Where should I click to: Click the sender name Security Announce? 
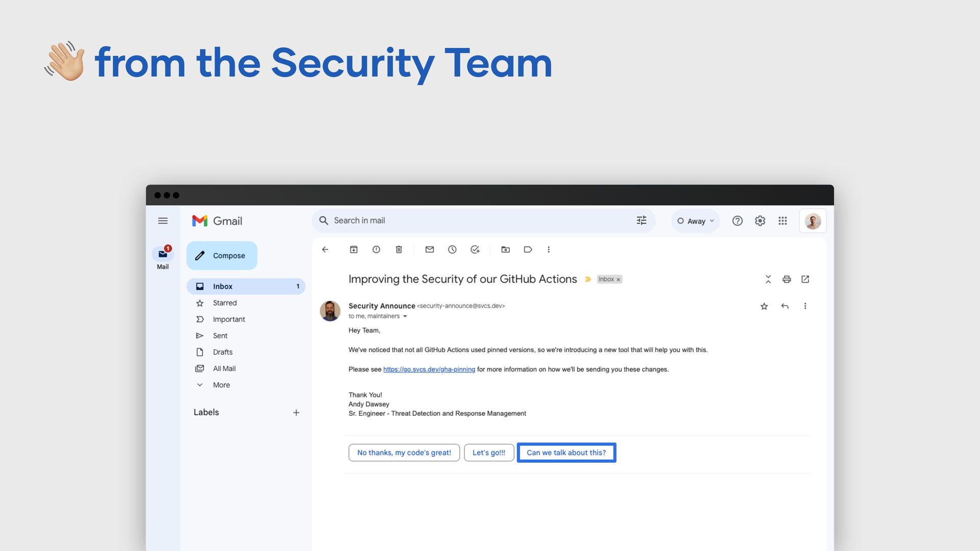382,306
